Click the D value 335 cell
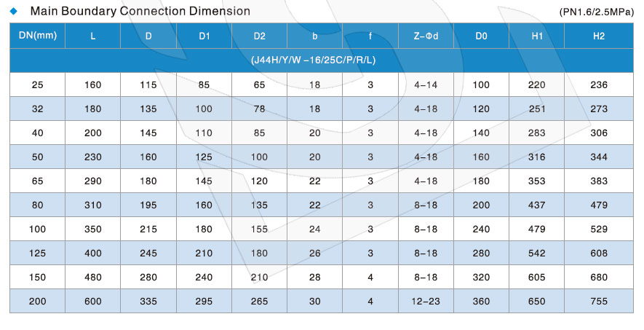Screen dimensions: 644x330 pyautogui.click(x=148, y=301)
